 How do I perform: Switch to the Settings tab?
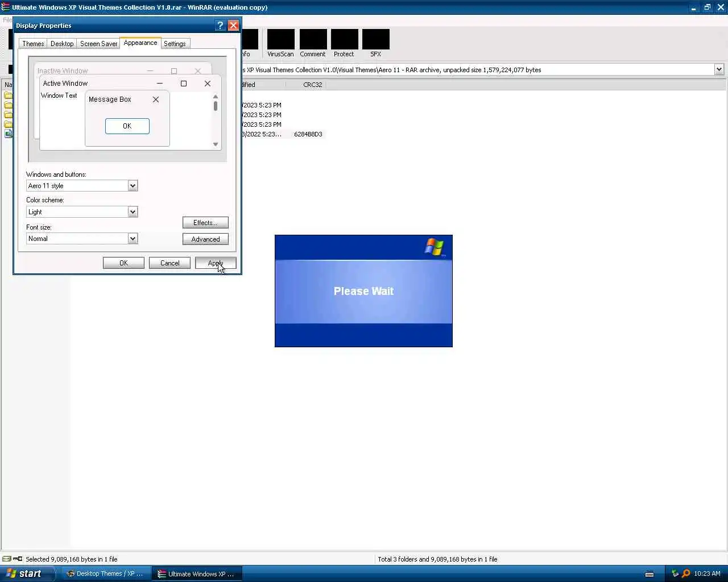[x=175, y=44]
